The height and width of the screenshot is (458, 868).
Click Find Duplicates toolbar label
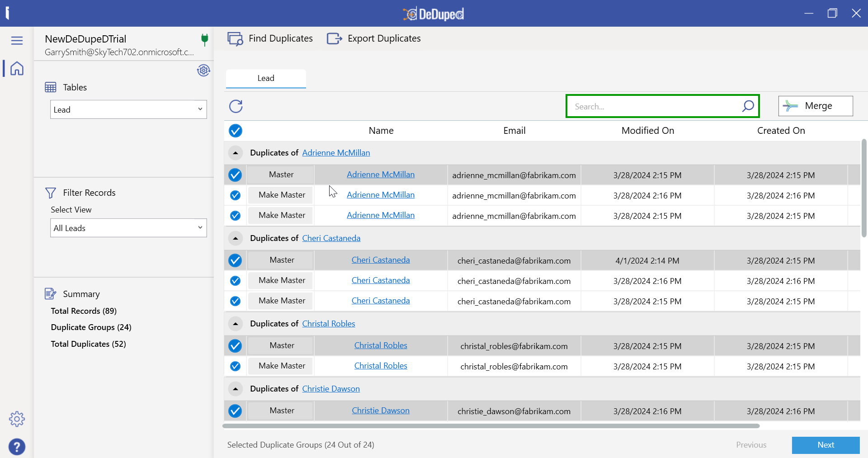[x=281, y=38]
